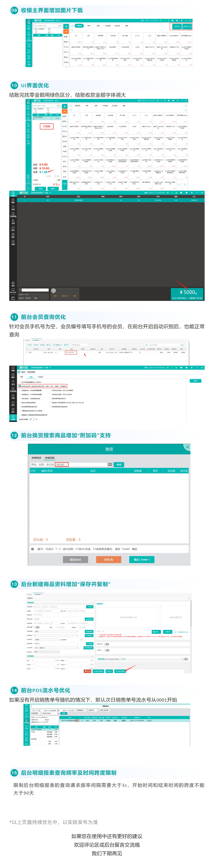Open 库存 icon in dark cashier sidebar
This screenshot has width=218, height=868.
(x=13, y=229)
